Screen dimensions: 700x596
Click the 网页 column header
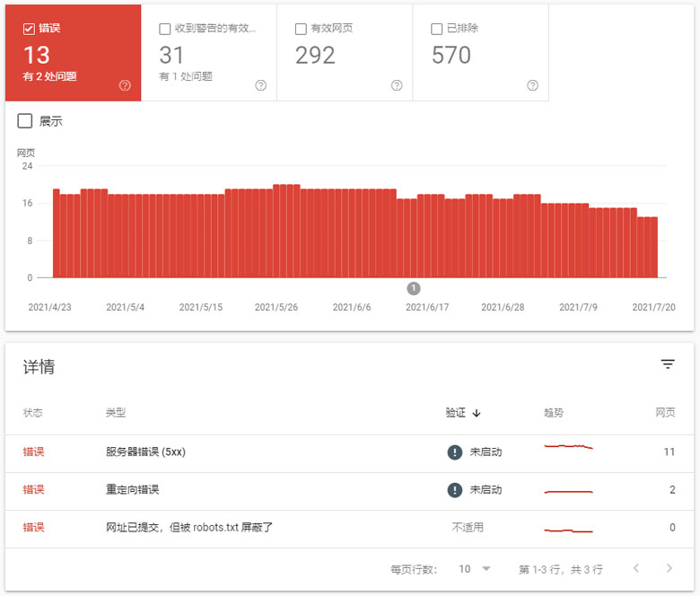[665, 414]
